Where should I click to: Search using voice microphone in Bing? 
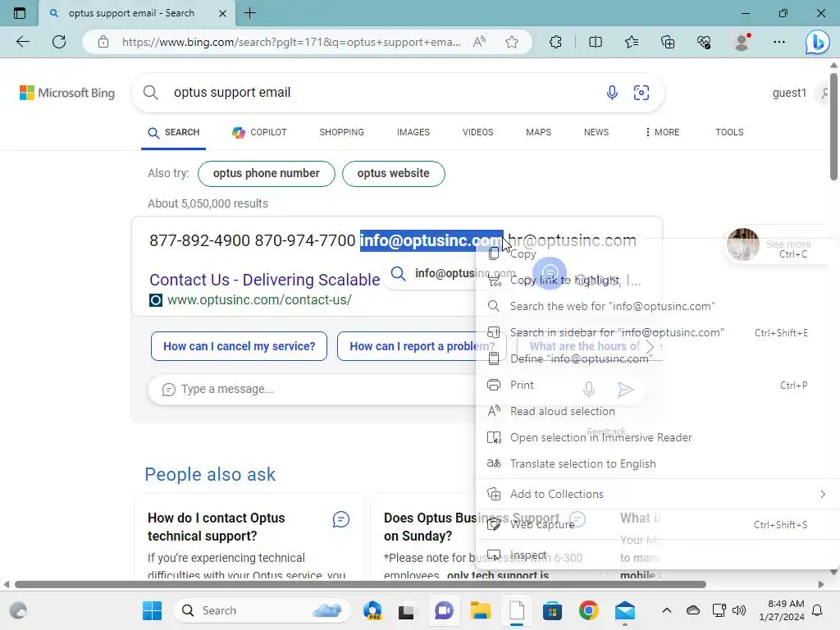(612, 93)
